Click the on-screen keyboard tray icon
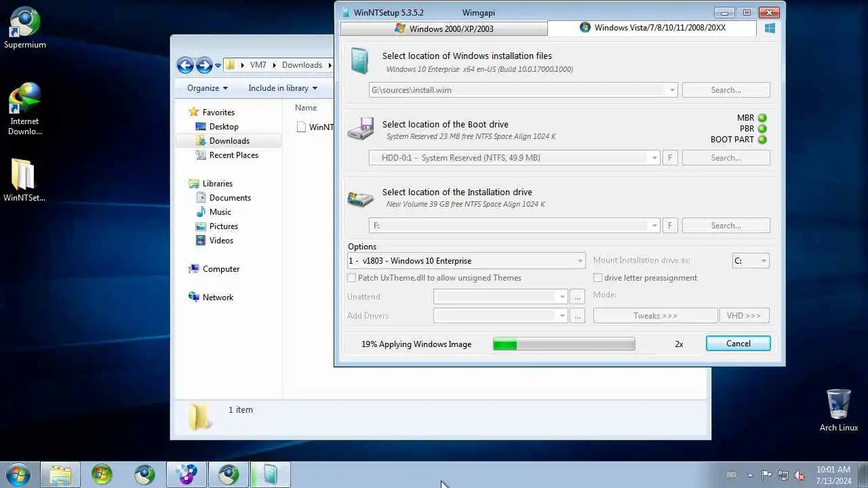868x488 pixels. (732, 475)
